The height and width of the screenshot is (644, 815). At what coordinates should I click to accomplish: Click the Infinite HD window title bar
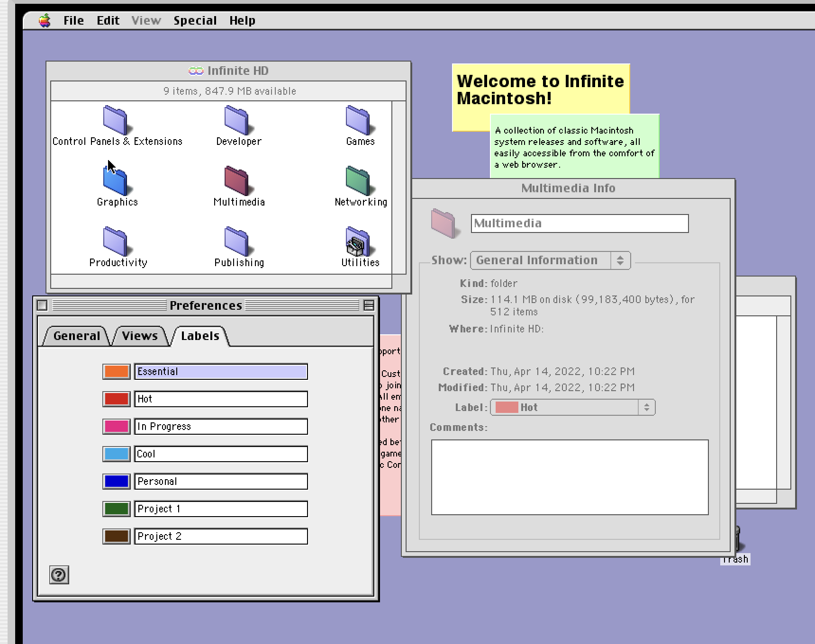(x=228, y=71)
